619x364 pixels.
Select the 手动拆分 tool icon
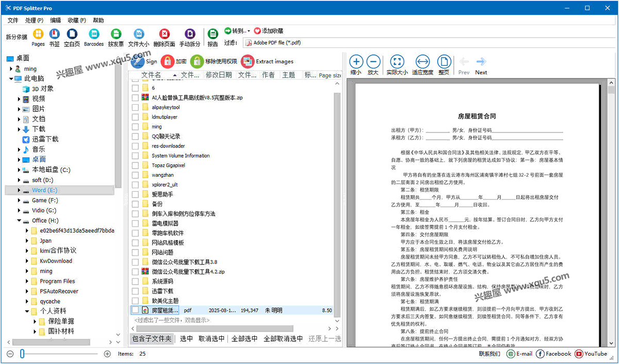(190, 34)
